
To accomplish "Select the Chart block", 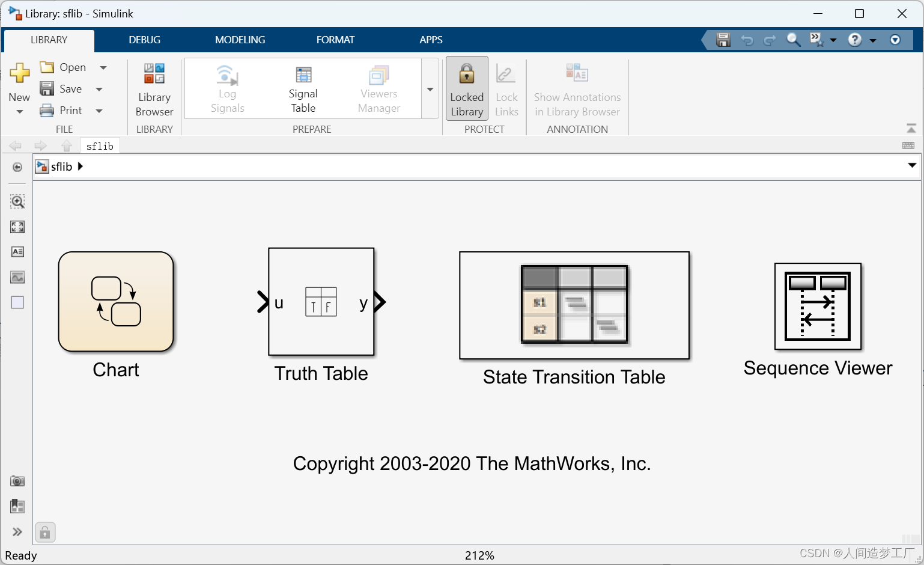I will pyautogui.click(x=116, y=302).
